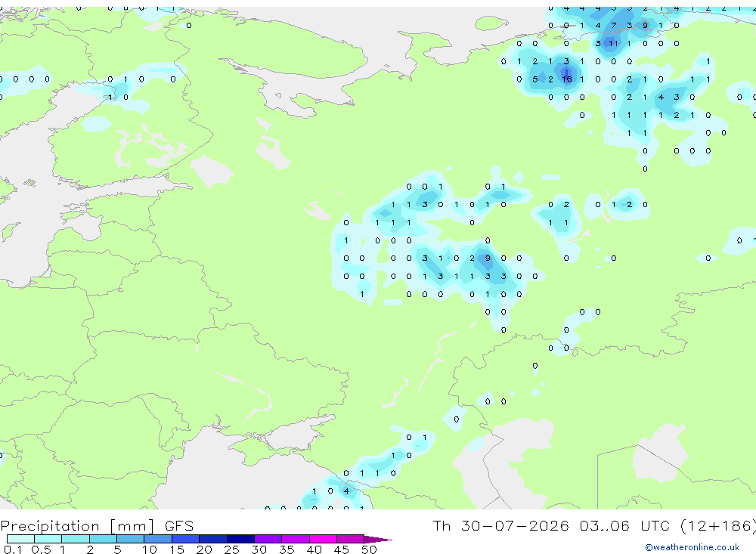756x554 pixels.
Task: Click the '(12+186)' forecast step text
Action: (x=718, y=525)
